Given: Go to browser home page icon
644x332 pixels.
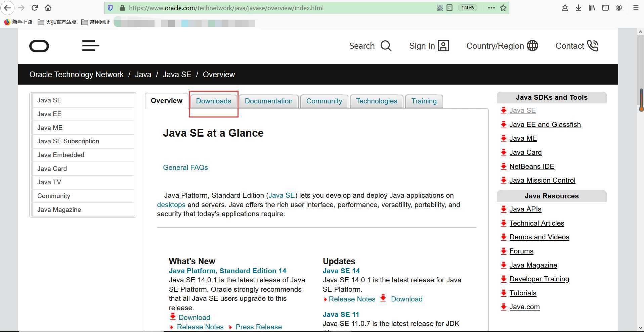Looking at the screenshot, I should click(48, 8).
